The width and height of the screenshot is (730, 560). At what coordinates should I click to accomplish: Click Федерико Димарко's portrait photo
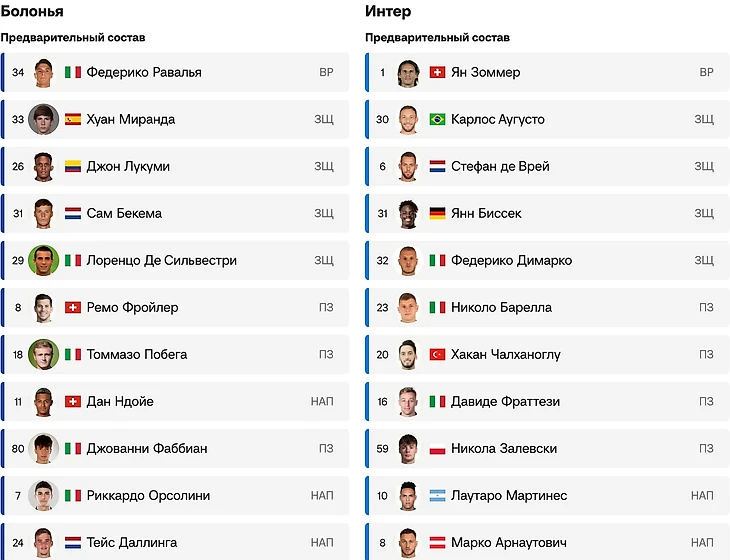tap(408, 261)
